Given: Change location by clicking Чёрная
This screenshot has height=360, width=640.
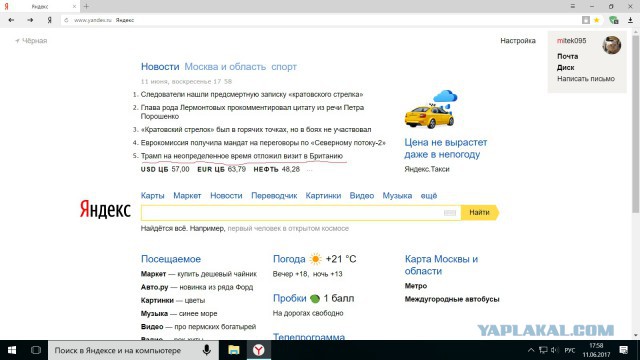Looking at the screenshot, I should 31,41.
